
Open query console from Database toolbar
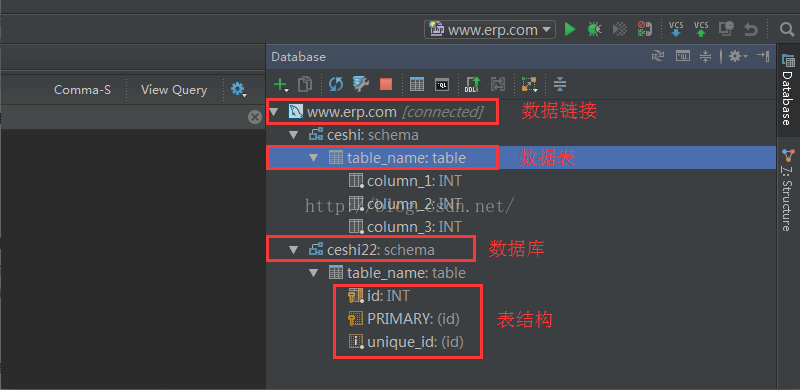click(x=442, y=85)
